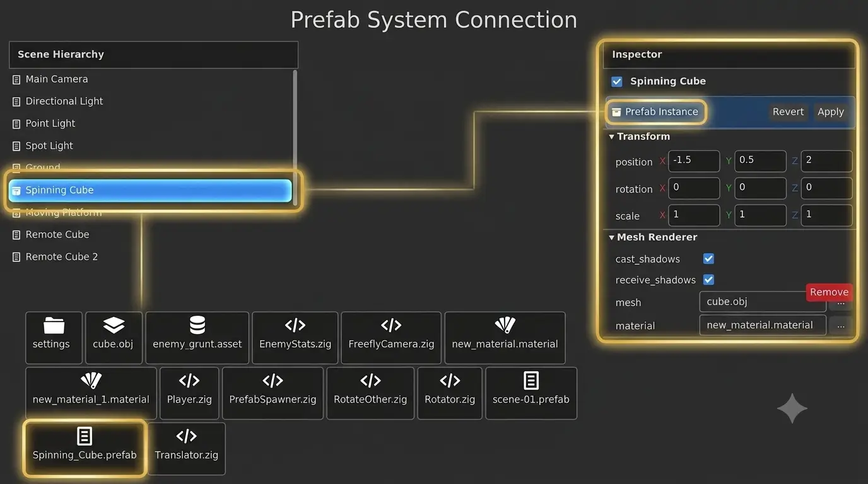
Task: Click the Prefab Instance label
Action: (x=661, y=112)
